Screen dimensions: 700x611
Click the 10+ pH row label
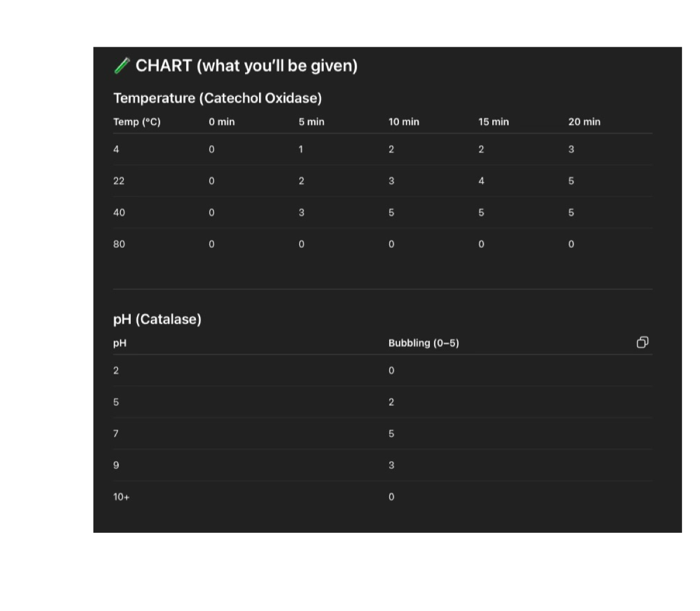(x=121, y=497)
